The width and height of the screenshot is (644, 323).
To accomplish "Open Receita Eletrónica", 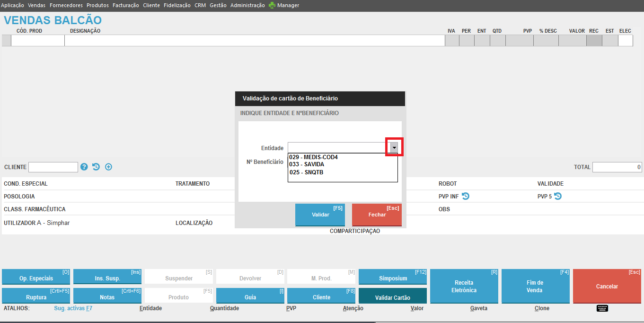I will click(464, 286).
